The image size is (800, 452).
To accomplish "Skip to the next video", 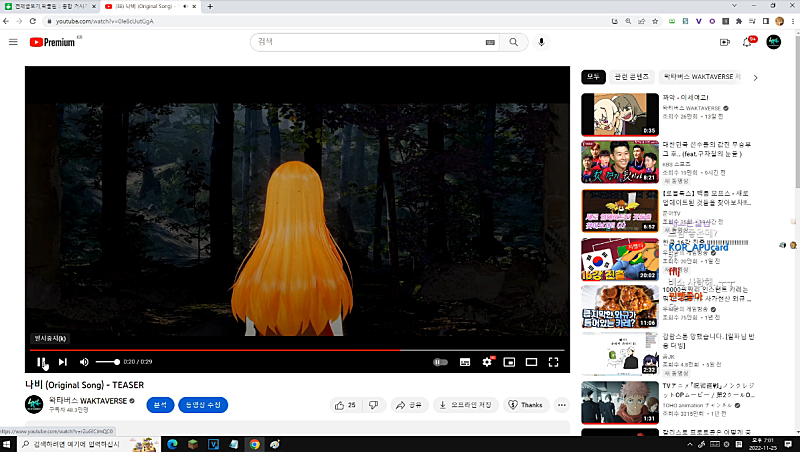I will (63, 362).
